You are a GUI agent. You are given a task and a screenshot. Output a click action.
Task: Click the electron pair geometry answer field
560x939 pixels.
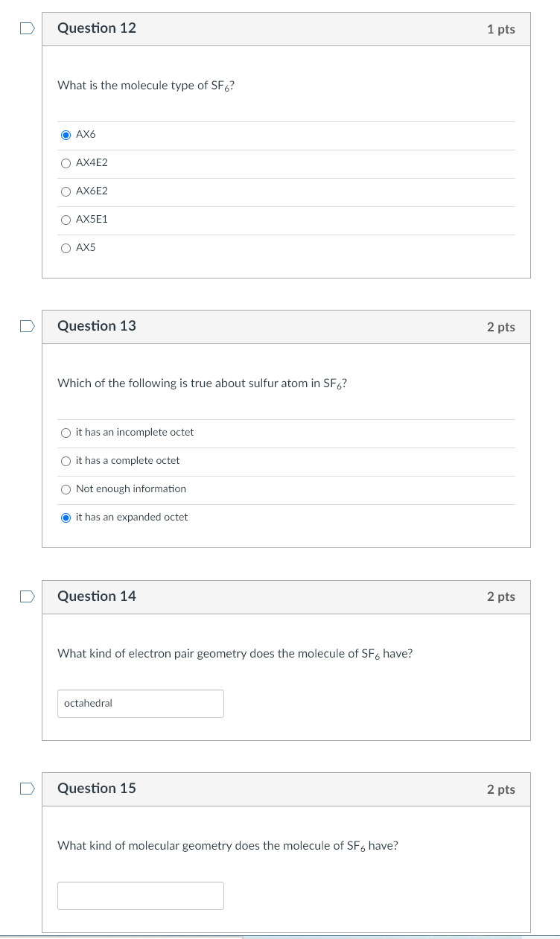[x=140, y=704]
